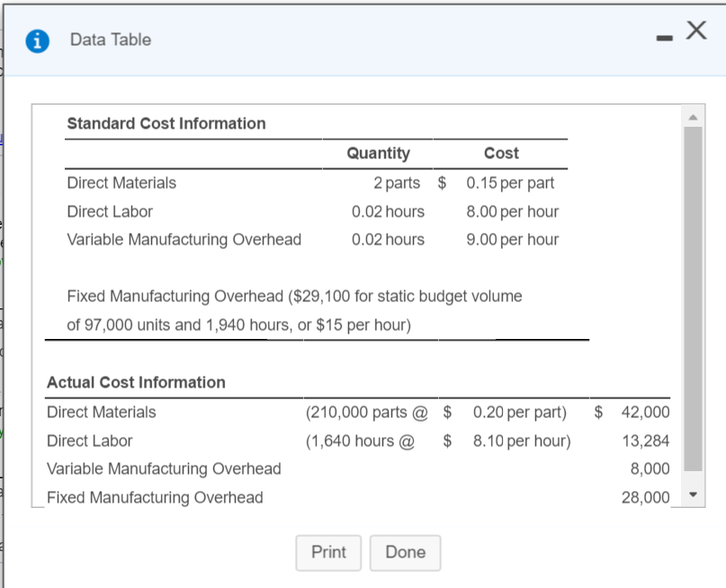Screen dimensions: 726x588
Task: Click the scrollbar down arrow
Action: 692,494
